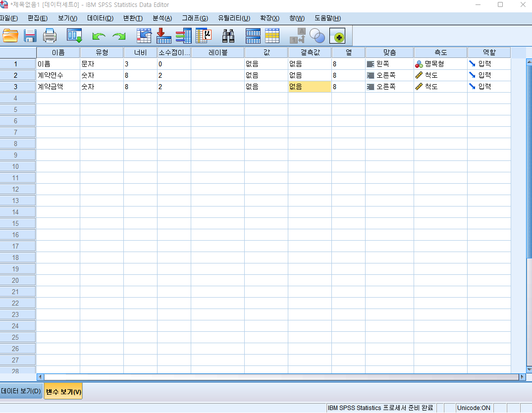Click the 유형 column header
The image size is (532, 413).
click(102, 52)
